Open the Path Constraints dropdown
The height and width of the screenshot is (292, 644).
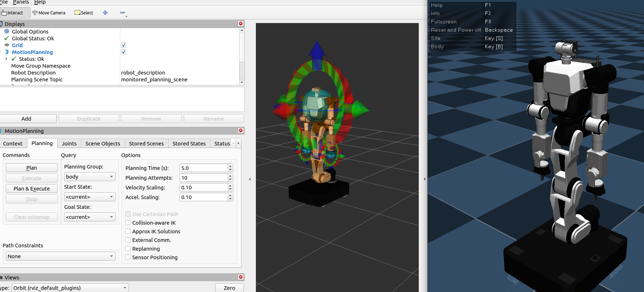(61, 256)
